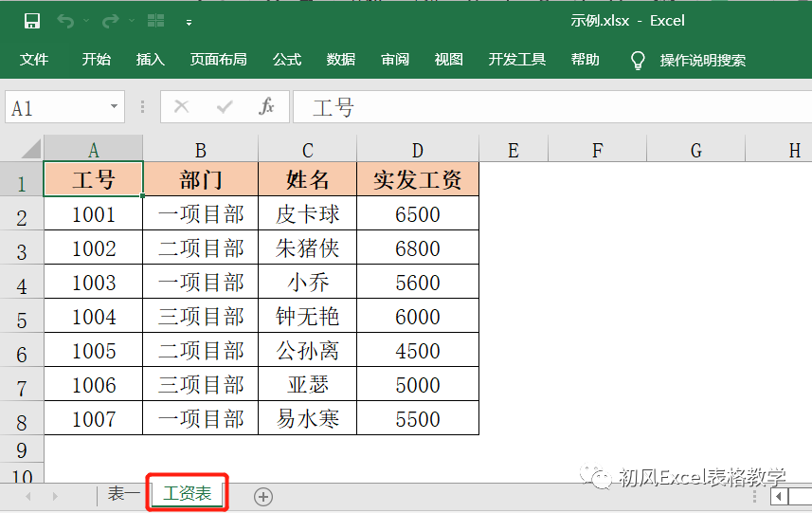
Task: Click the lightbulb Tell Me icon
Action: (x=638, y=60)
